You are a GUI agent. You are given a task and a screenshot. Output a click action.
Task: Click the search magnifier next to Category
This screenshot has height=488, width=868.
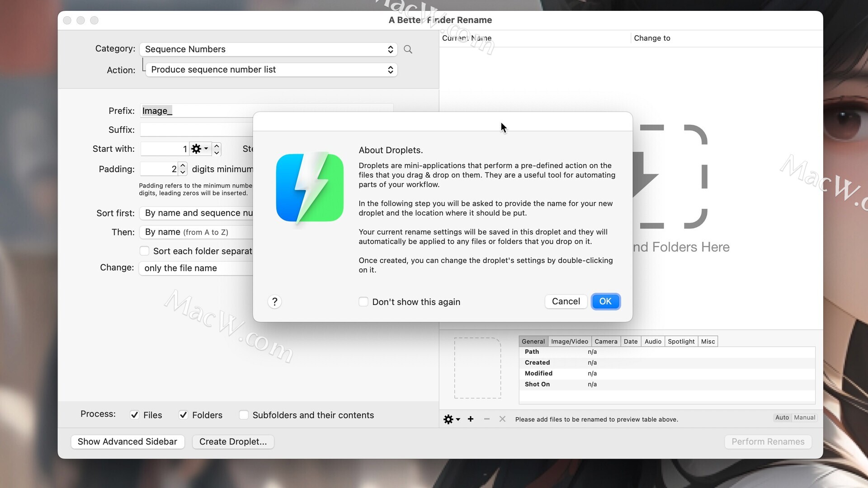tap(408, 49)
